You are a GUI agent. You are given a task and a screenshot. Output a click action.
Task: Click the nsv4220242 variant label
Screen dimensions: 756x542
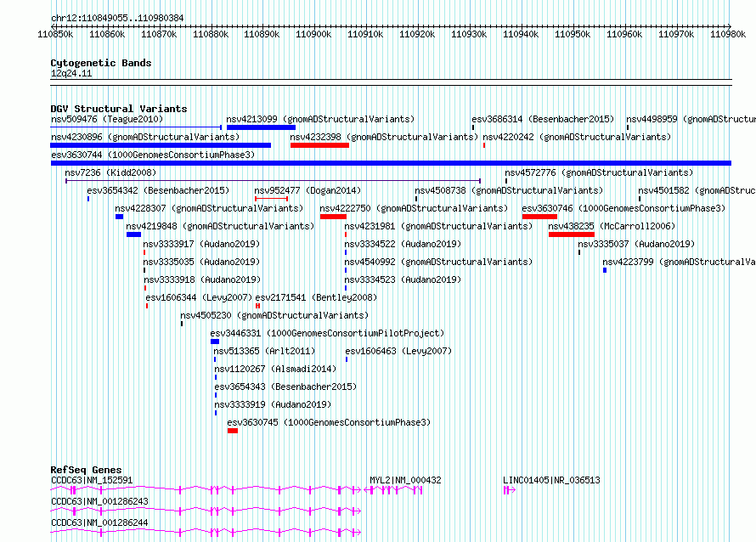tap(577, 137)
